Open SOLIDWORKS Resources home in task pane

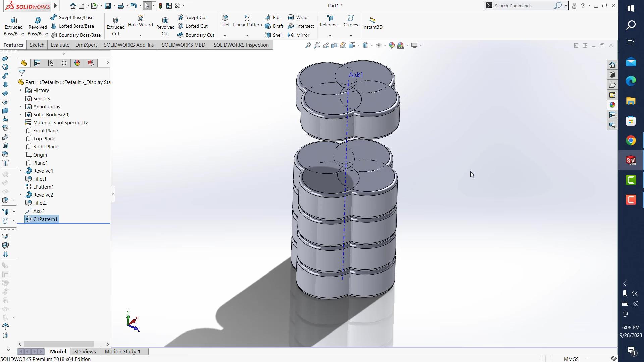pyautogui.click(x=612, y=65)
